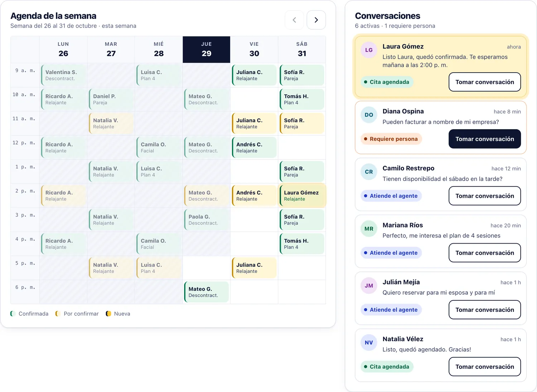Click the green Confirmada legend swatch
Image resolution: width=537 pixels, height=392 pixels.
point(13,314)
